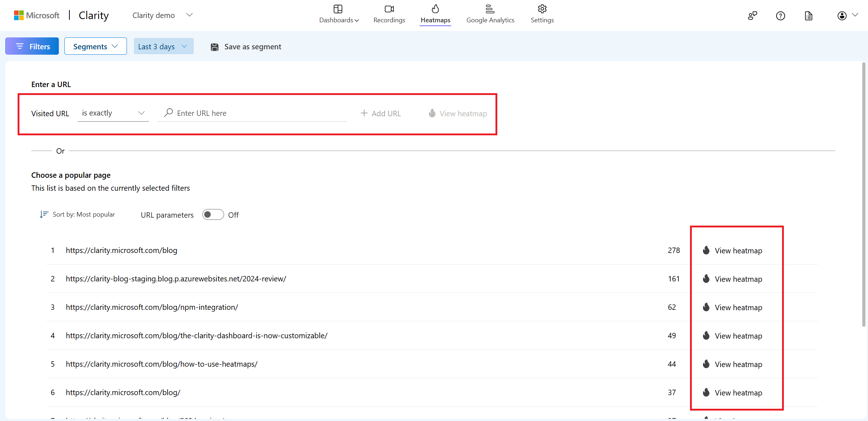Click flame icon for 2024-review row

pyautogui.click(x=706, y=279)
